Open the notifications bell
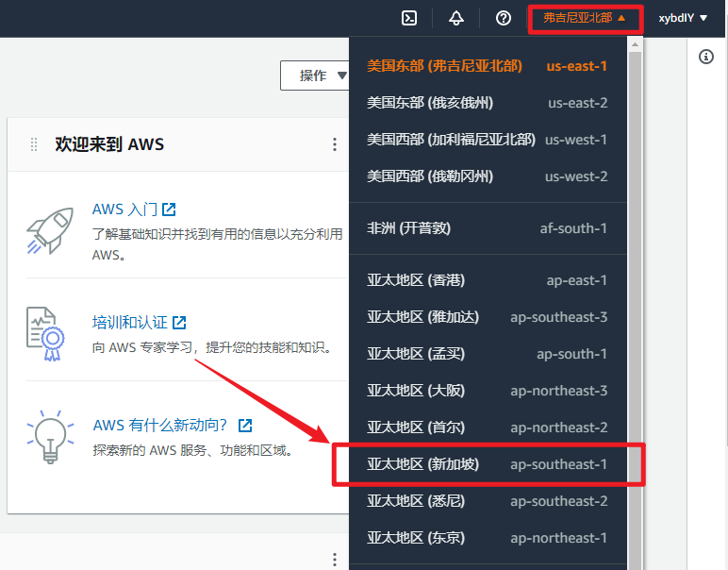This screenshot has height=570, width=728. (455, 18)
